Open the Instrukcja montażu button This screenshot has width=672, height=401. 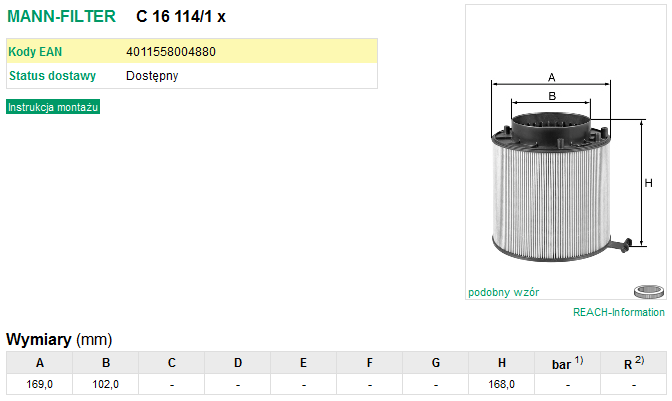pyautogui.click(x=53, y=107)
